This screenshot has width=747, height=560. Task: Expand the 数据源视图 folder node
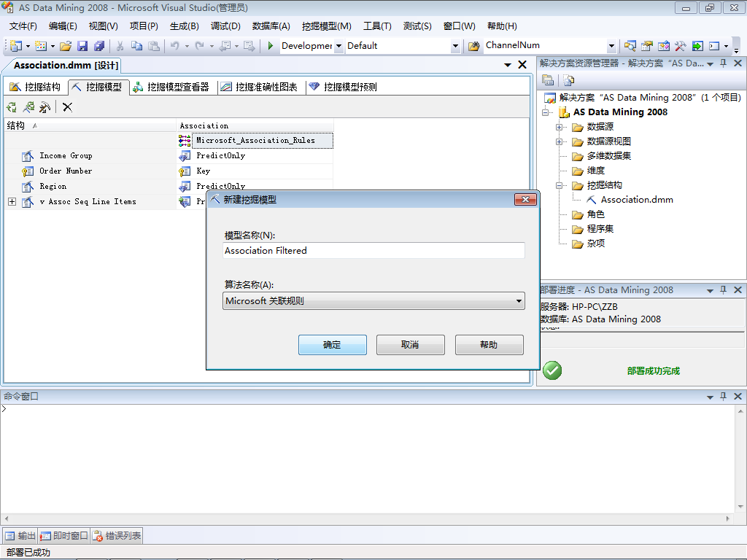pos(560,142)
